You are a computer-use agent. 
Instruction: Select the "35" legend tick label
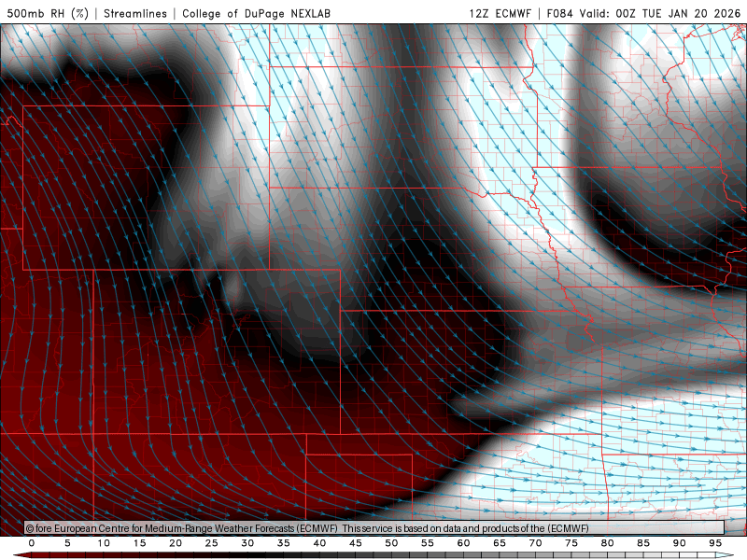click(x=283, y=543)
